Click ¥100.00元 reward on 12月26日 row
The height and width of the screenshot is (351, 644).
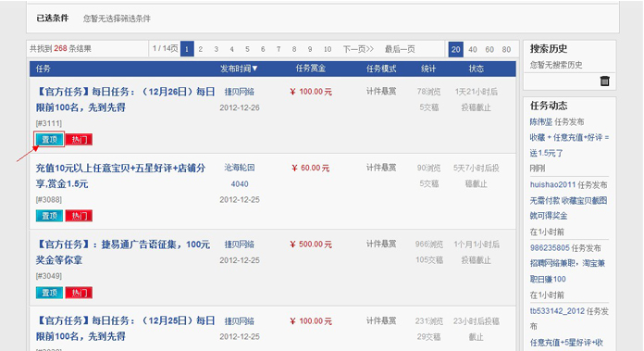(x=311, y=92)
